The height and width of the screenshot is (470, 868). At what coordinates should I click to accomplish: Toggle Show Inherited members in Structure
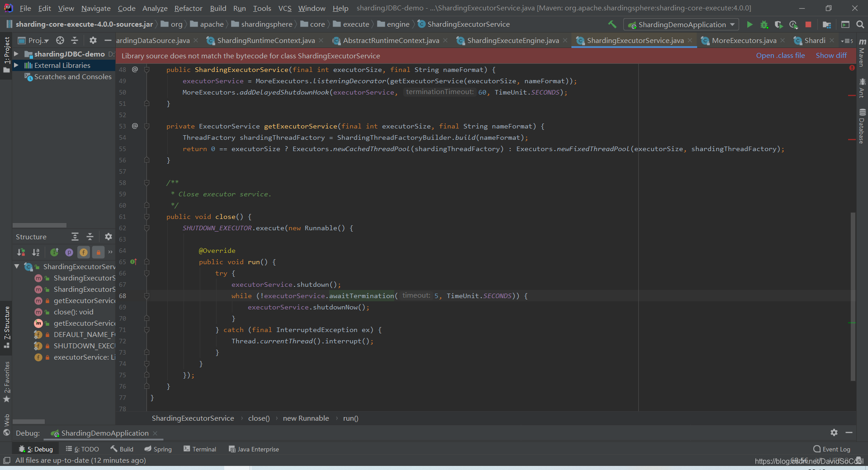(54, 252)
